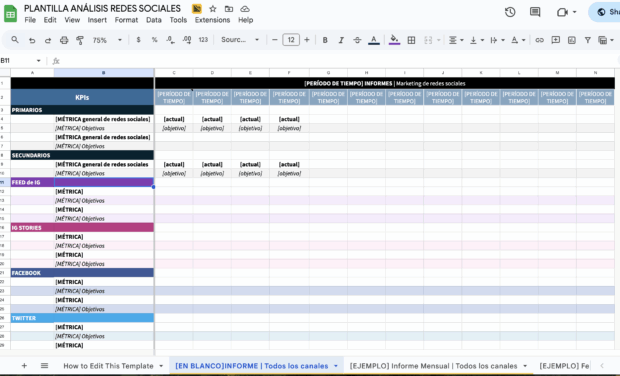The width and height of the screenshot is (620, 376).
Task: Move document to a folder
Action: point(229,9)
